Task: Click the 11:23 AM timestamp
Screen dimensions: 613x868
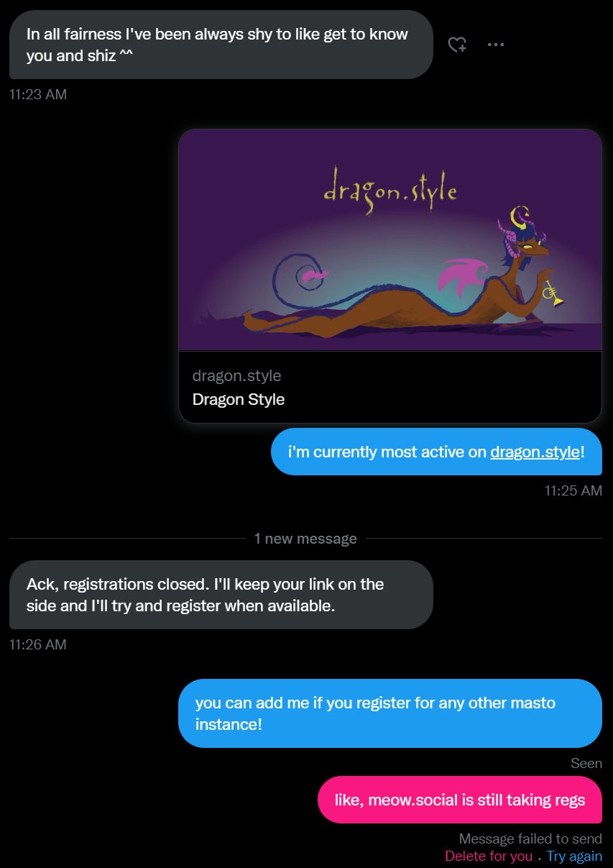Action: click(x=38, y=94)
